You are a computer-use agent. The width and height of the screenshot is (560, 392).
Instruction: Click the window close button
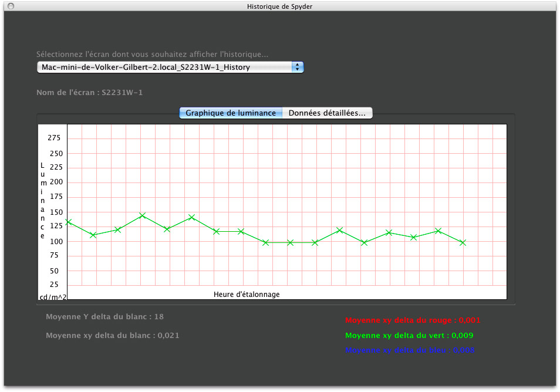(x=11, y=6)
